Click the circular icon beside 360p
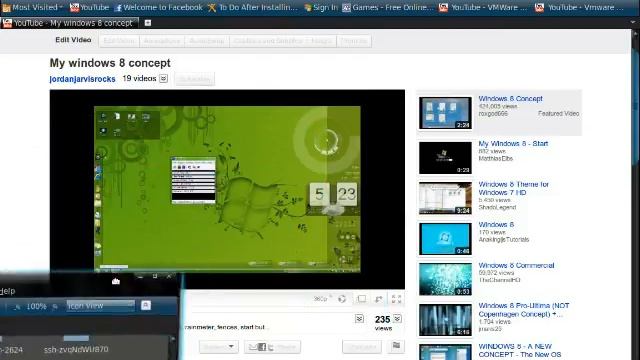The height and width of the screenshot is (360, 640). coord(342,299)
